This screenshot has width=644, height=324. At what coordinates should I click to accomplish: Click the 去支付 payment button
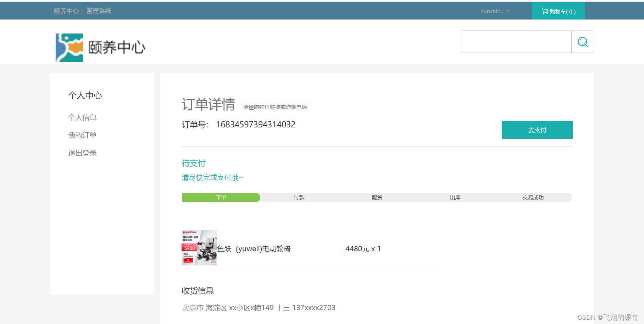point(537,130)
